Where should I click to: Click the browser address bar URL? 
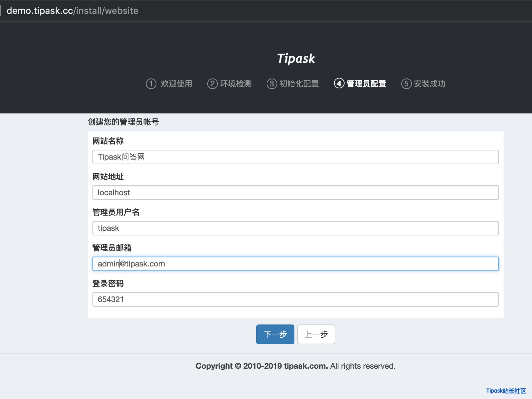tap(72, 11)
